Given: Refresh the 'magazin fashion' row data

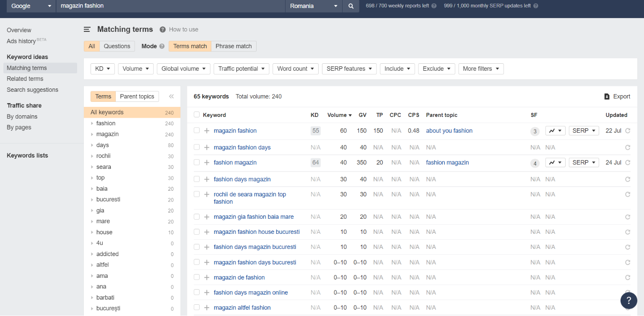Looking at the screenshot, I should (x=628, y=131).
